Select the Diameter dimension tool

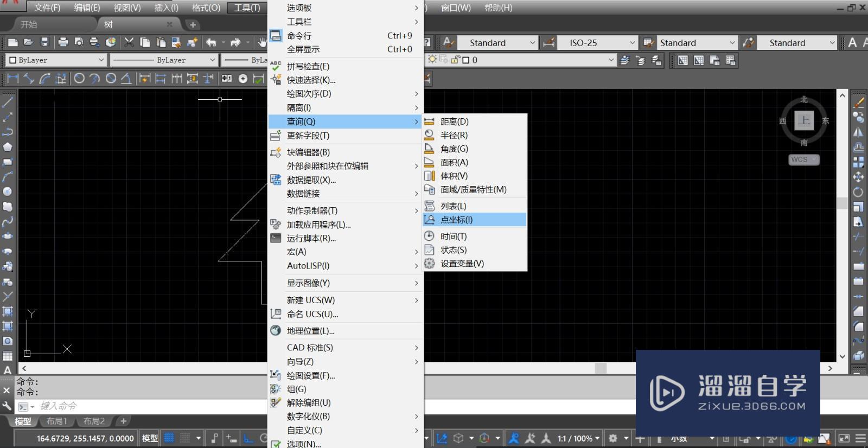[111, 79]
